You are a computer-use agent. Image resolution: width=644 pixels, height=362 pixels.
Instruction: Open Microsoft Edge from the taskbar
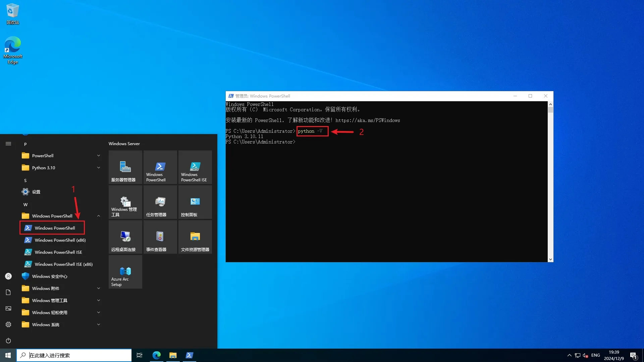point(157,355)
